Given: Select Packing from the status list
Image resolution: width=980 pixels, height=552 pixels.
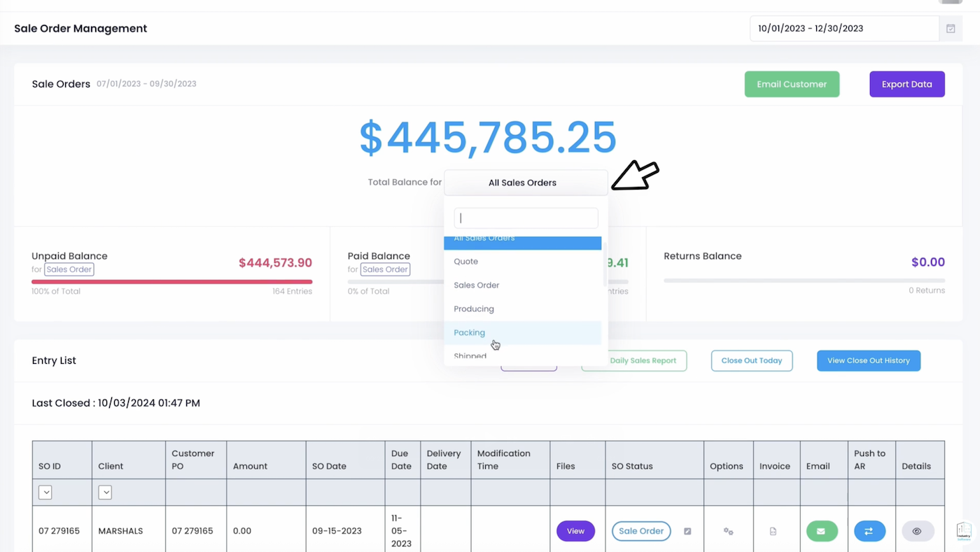Looking at the screenshot, I should (469, 332).
